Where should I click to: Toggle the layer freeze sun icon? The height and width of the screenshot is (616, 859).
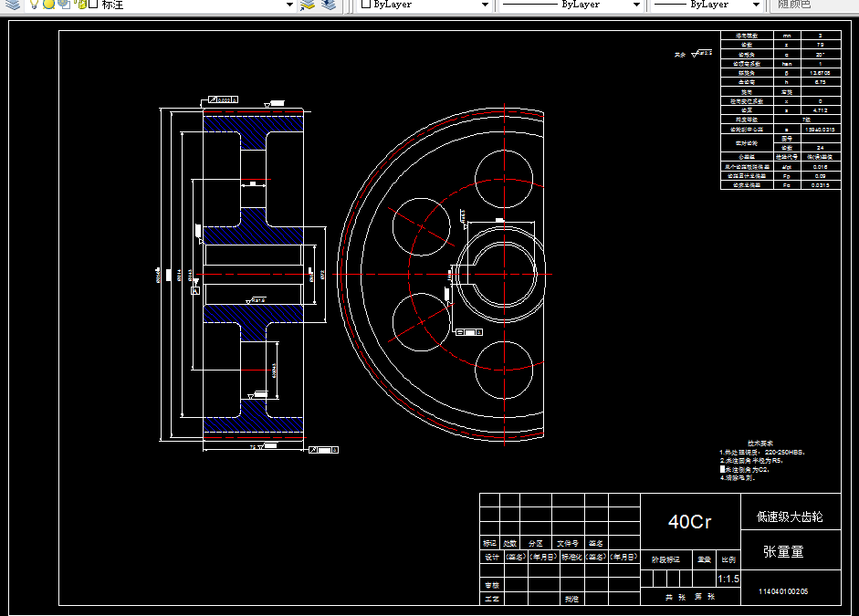coord(48,5)
